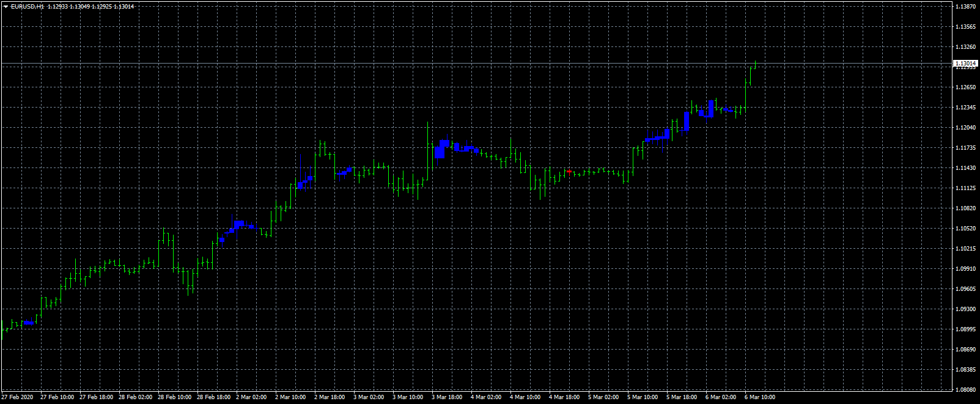
Task: Click the 1.12345 price scale value
Action: pyautogui.click(x=965, y=108)
